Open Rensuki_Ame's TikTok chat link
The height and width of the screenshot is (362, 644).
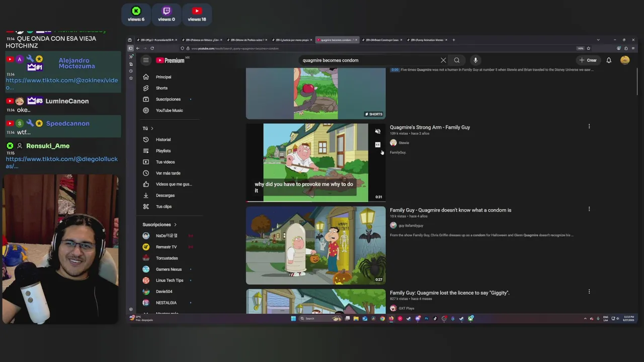tap(62, 162)
